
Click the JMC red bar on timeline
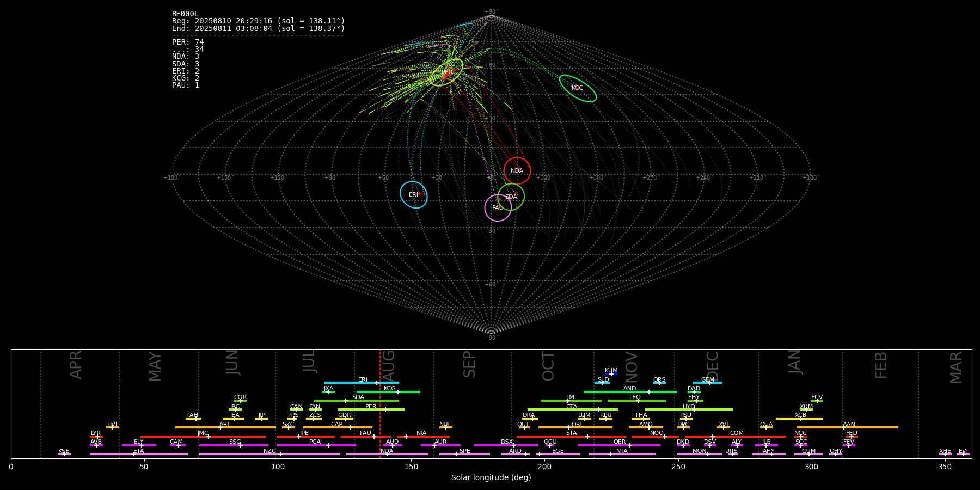(203, 436)
